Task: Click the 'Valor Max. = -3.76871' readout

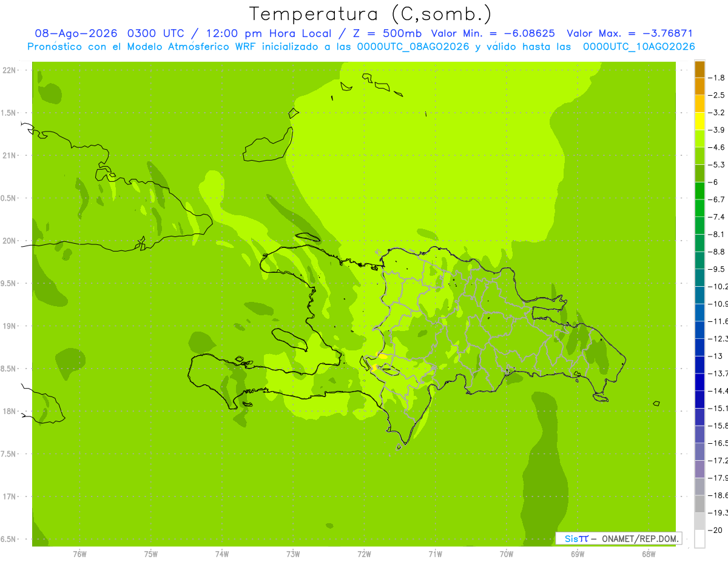Action: [630, 33]
